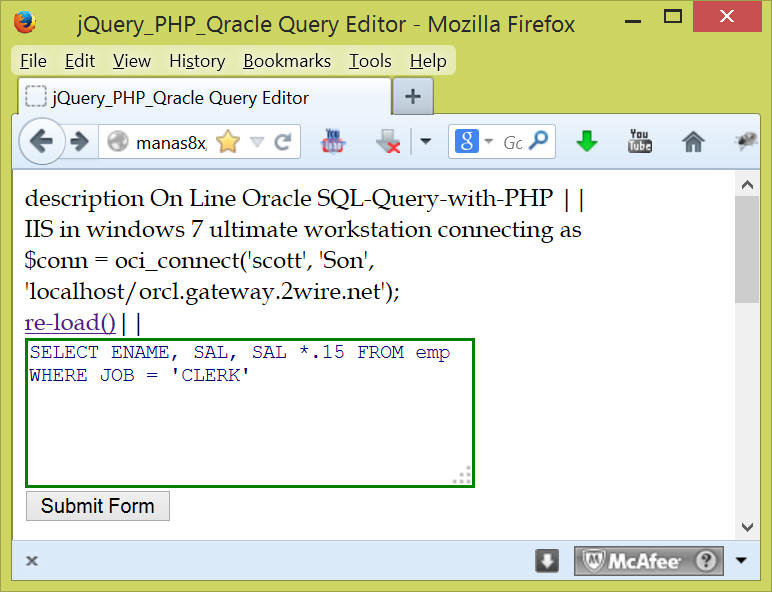Click the Firefox logo in title bar
772x592 pixels.
25,23
